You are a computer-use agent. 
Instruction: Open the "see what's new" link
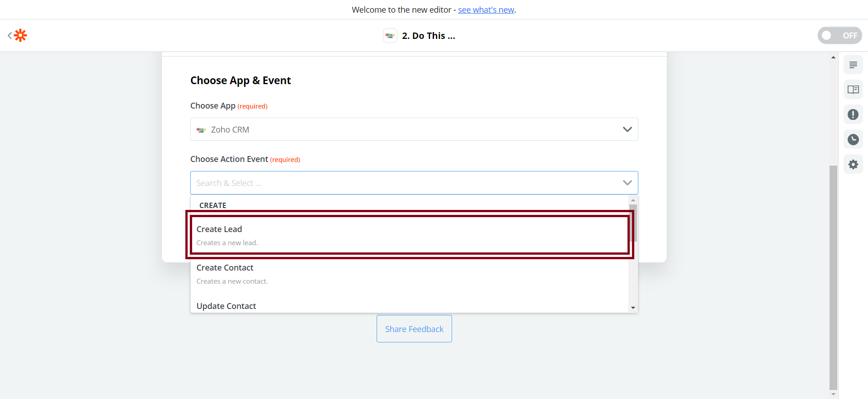[486, 10]
